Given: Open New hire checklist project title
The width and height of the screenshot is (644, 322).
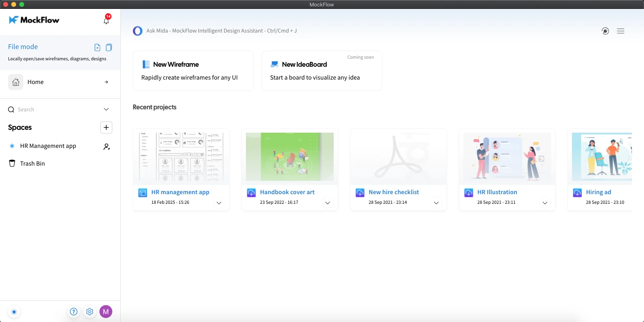Looking at the screenshot, I should [x=394, y=192].
